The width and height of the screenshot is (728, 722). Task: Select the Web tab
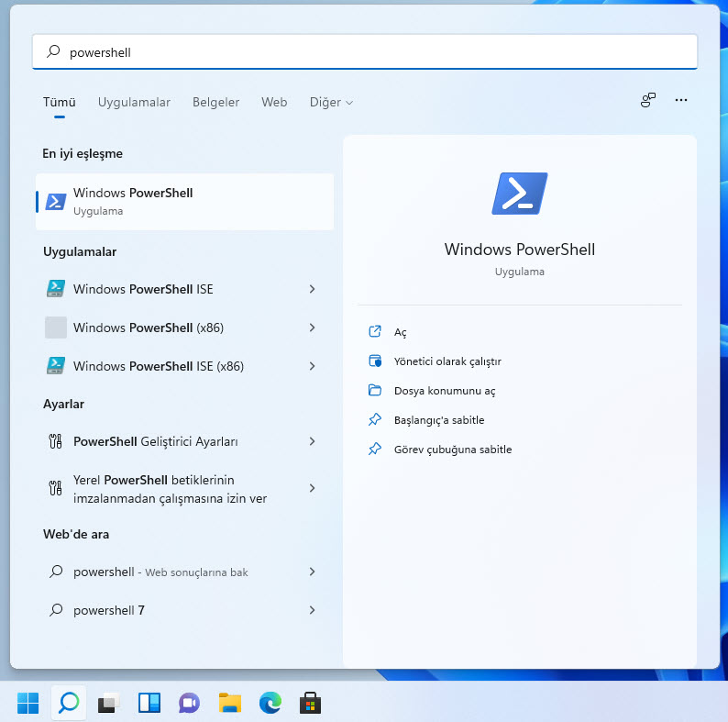tap(274, 102)
